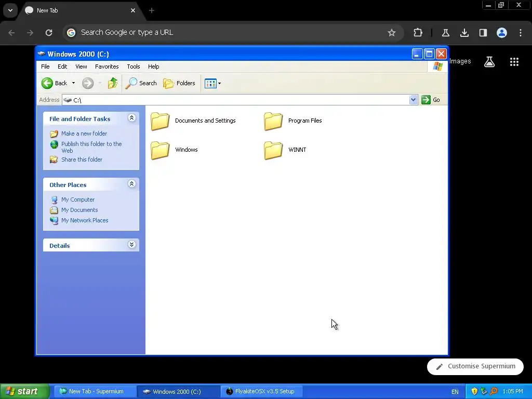The height and width of the screenshot is (399, 532).
Task: Select the Program Files folder icon
Action: point(273,121)
